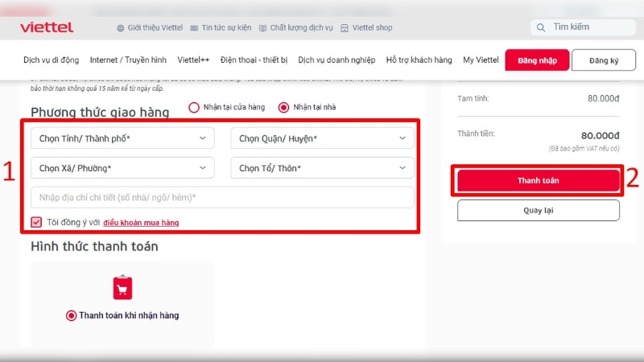Viewport: 644px width, 362px height.
Task: Select Nhận tại cửa hàng radio option
Action: tap(194, 108)
